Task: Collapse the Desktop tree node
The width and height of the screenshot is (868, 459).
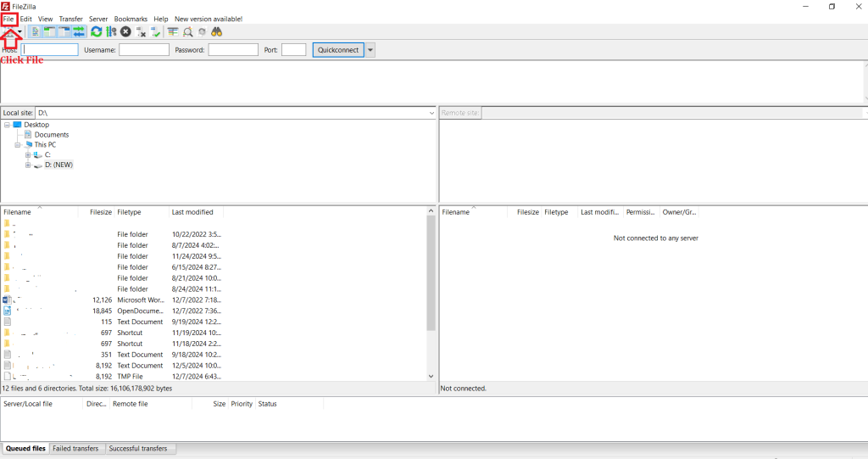Action: click(7, 125)
